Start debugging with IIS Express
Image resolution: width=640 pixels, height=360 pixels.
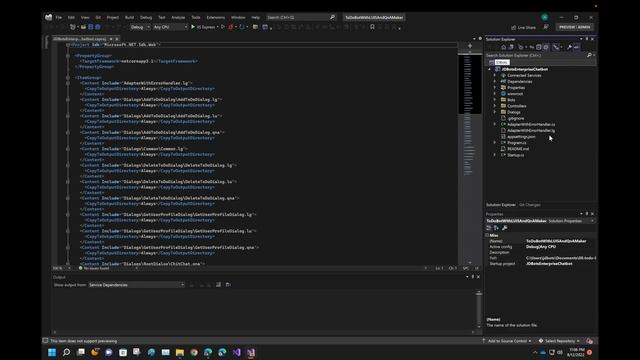point(203,27)
